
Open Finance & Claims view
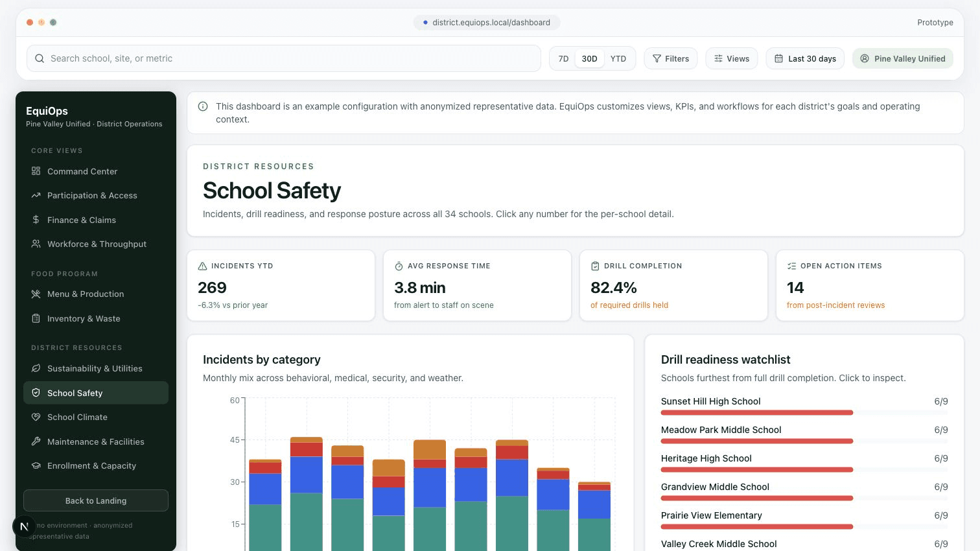(x=96, y=220)
